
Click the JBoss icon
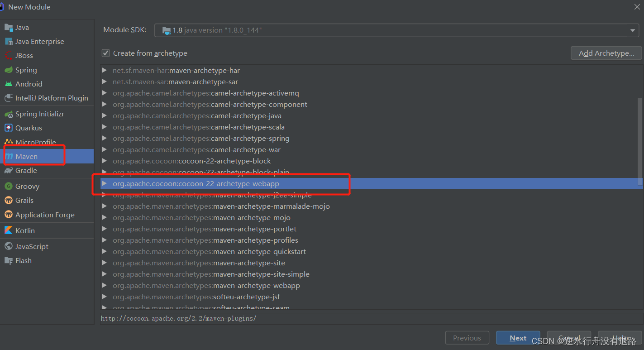point(9,56)
